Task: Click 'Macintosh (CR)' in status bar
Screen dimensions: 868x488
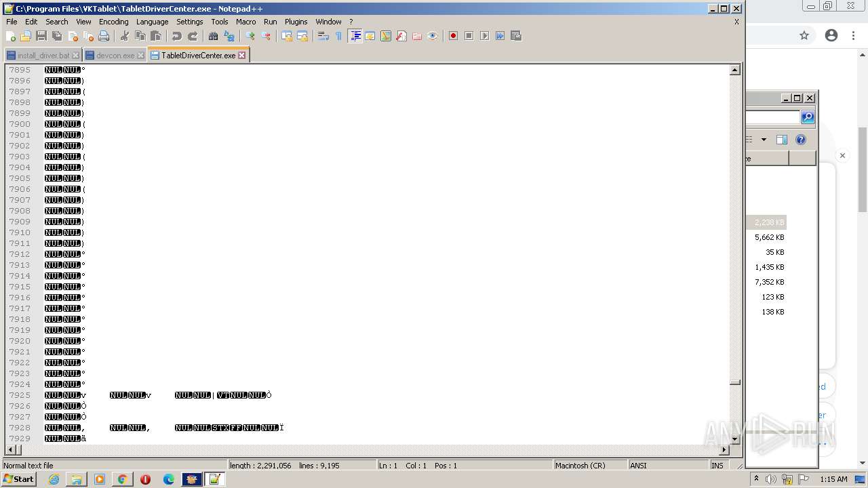Action: (580, 466)
